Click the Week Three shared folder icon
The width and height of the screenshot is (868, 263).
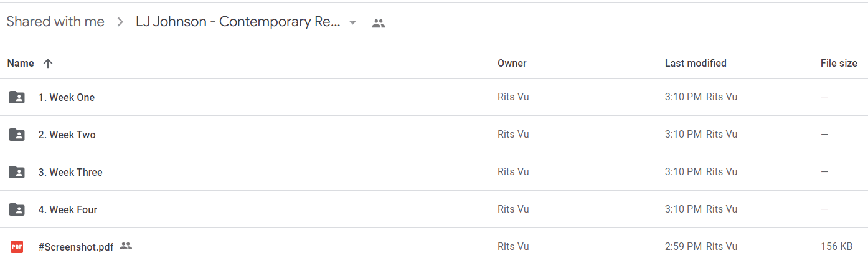[17, 172]
